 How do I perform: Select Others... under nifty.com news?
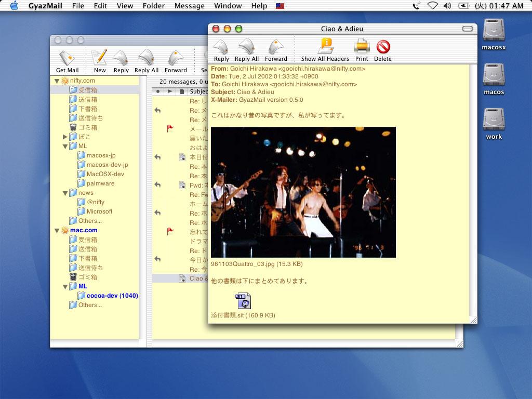[86, 221]
